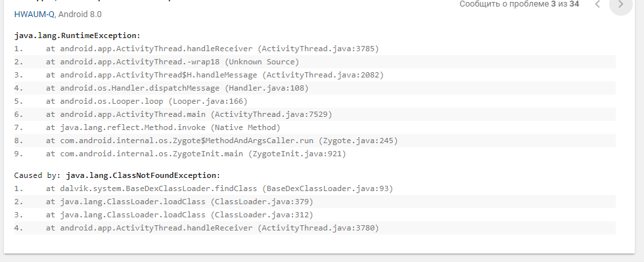This screenshot has height=262, width=644.
Task: Select the handleReceiver ActivityThread.java:3785 line
Action: (x=315, y=49)
